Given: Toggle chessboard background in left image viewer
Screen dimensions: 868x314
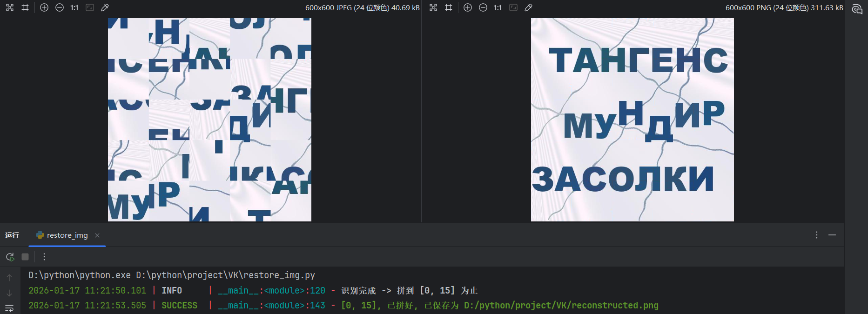Looking at the screenshot, I should [10, 7].
